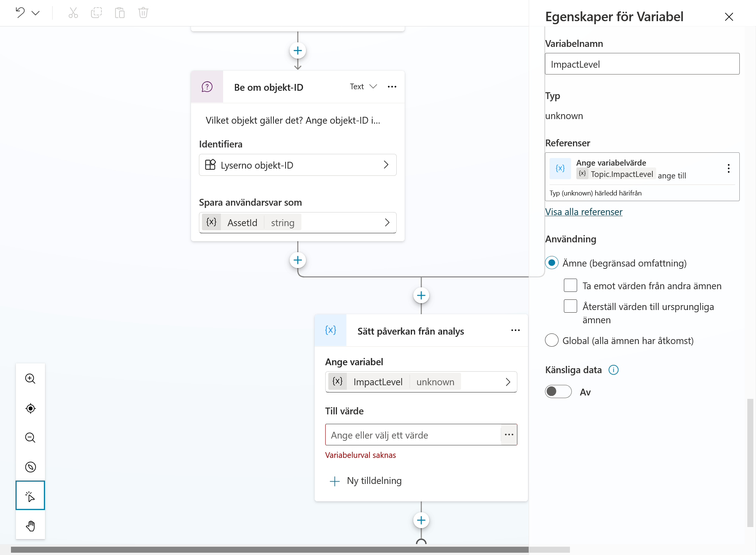
Task: Select Global (alla ämnen har åtkomst) radio
Action: pos(552,340)
